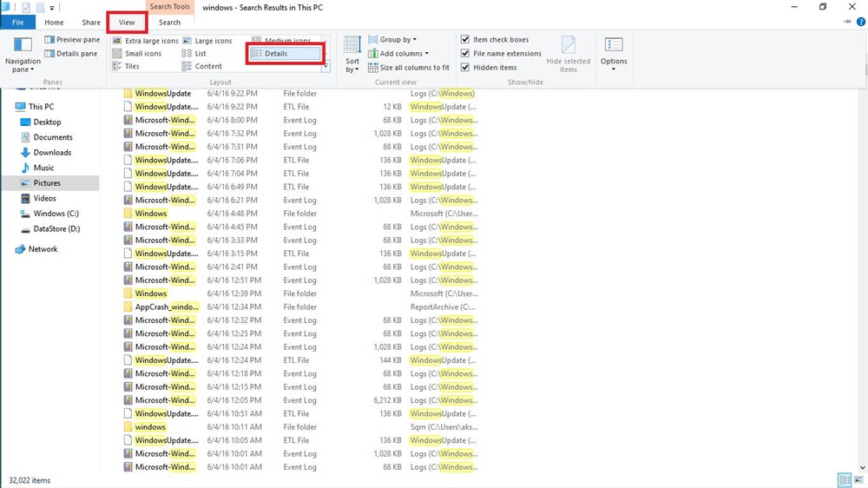This screenshot has height=488, width=868.
Task: Open folder Options
Action: pyautogui.click(x=614, y=55)
